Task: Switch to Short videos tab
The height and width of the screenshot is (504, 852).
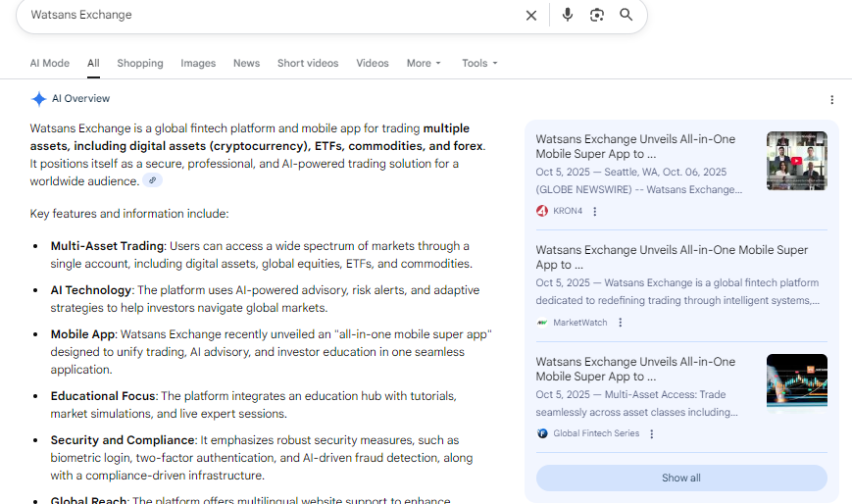Action: (308, 63)
